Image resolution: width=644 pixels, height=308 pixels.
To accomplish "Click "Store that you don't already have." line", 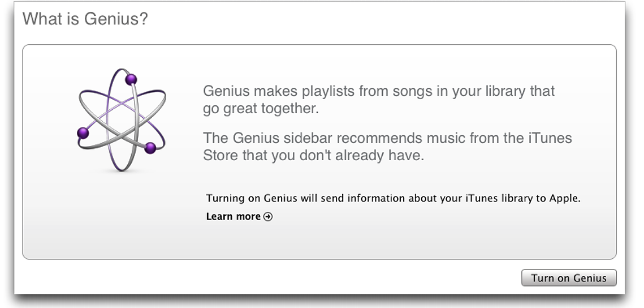I will pyautogui.click(x=313, y=156).
